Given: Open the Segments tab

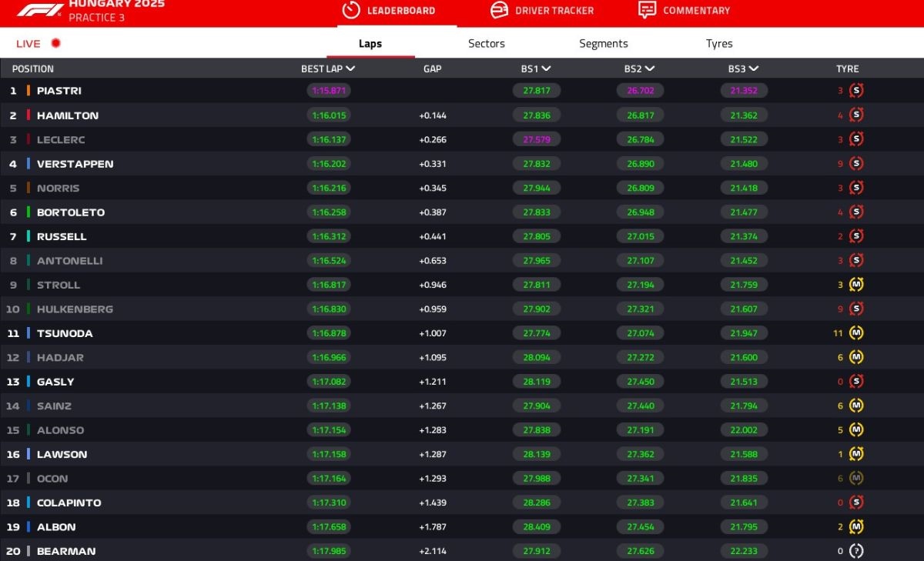Looking at the screenshot, I should click(604, 44).
